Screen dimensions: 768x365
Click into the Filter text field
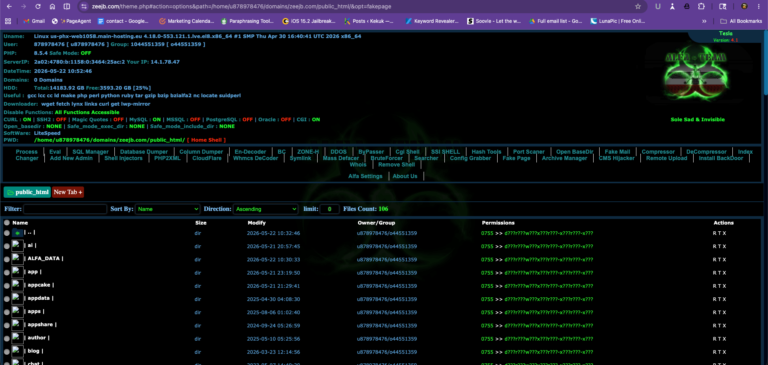click(x=65, y=209)
